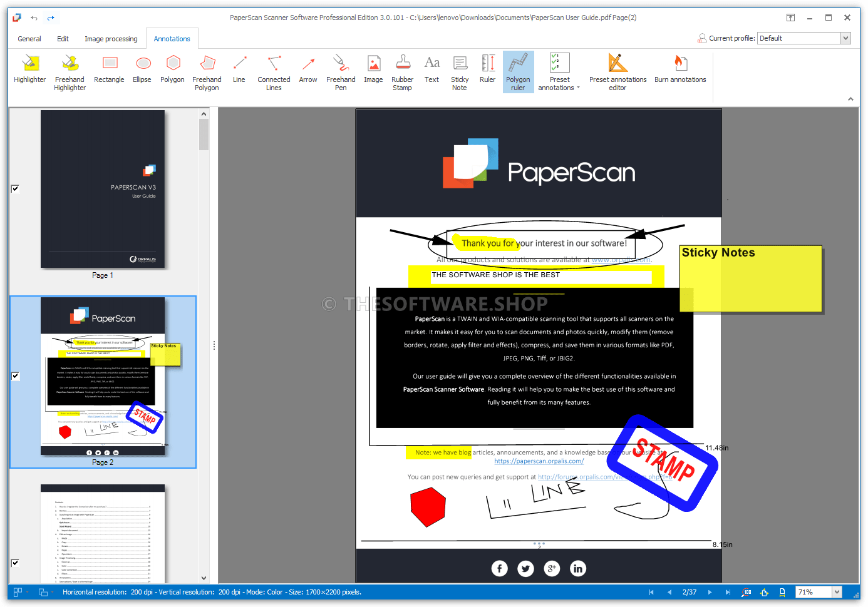
Task: Toggle the Page 3 thumbnail checkbox
Action: [x=15, y=563]
